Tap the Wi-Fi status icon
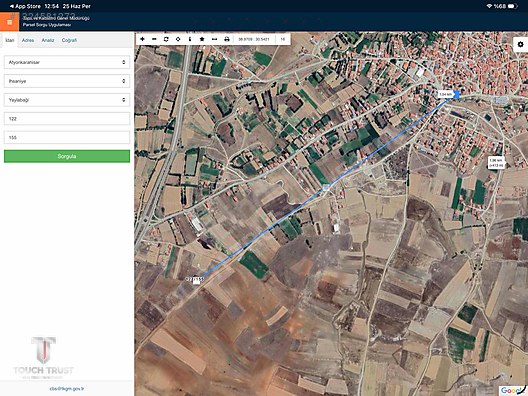 [489, 6]
